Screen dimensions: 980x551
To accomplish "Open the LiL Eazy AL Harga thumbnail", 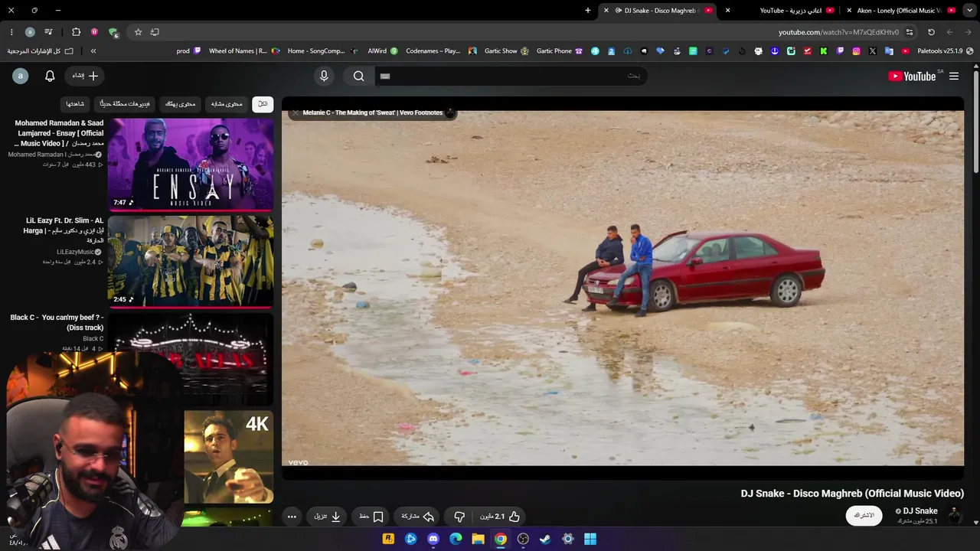I will (x=191, y=262).
